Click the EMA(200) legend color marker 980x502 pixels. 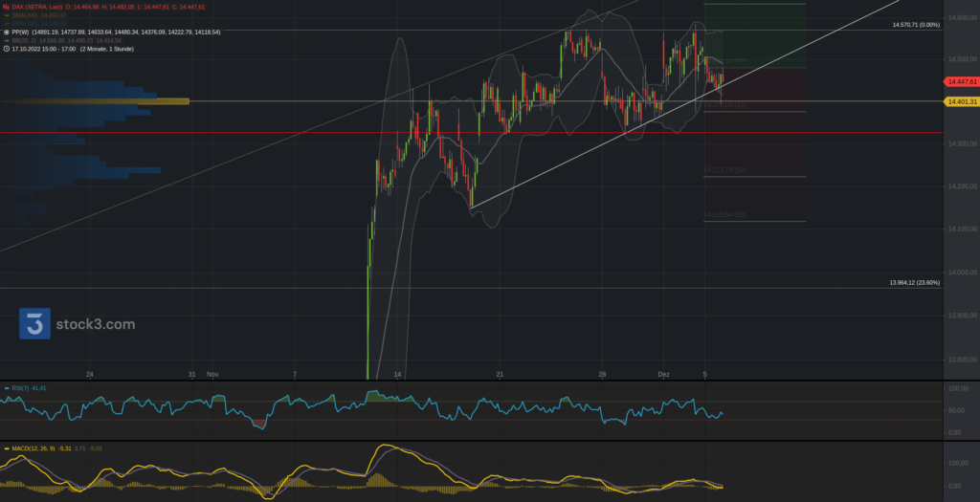(6, 23)
